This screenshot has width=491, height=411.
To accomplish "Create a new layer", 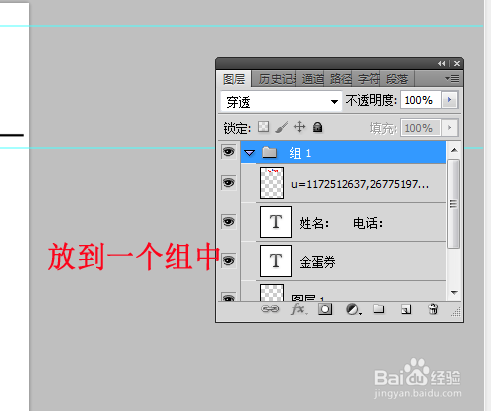I will click(x=406, y=310).
